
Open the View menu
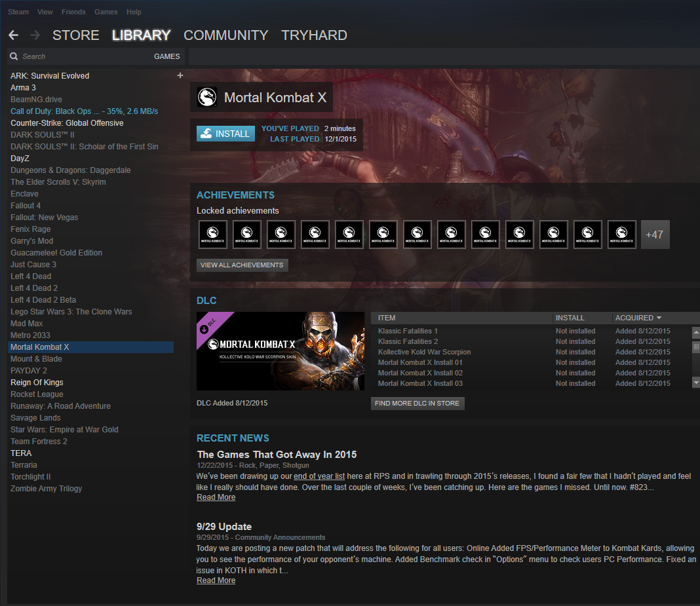(45, 12)
